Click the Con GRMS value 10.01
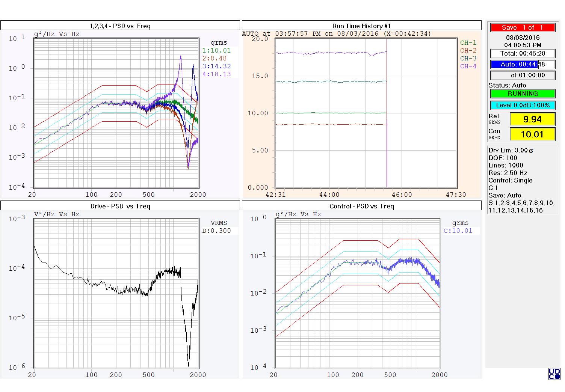This screenshot has height=392, width=565. (x=532, y=134)
